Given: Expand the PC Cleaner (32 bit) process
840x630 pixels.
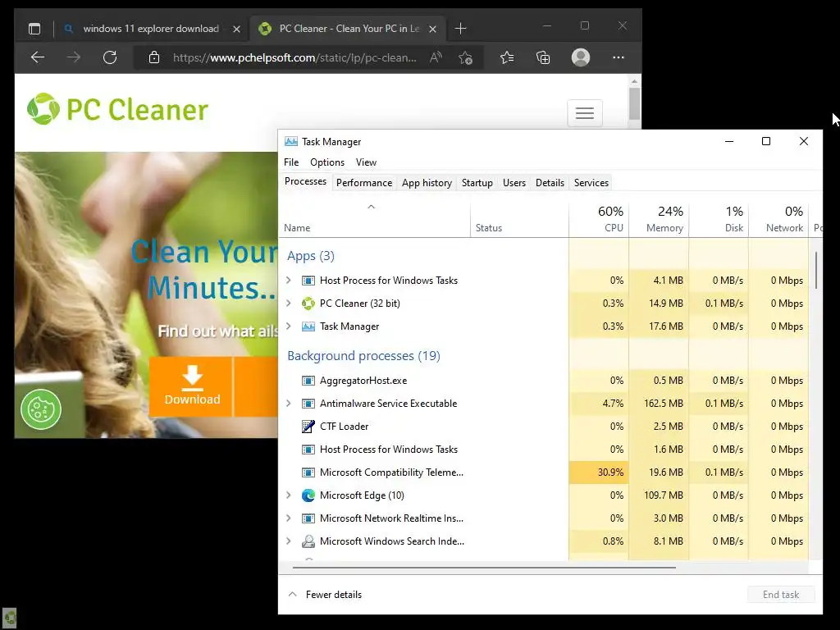Looking at the screenshot, I should tap(289, 304).
